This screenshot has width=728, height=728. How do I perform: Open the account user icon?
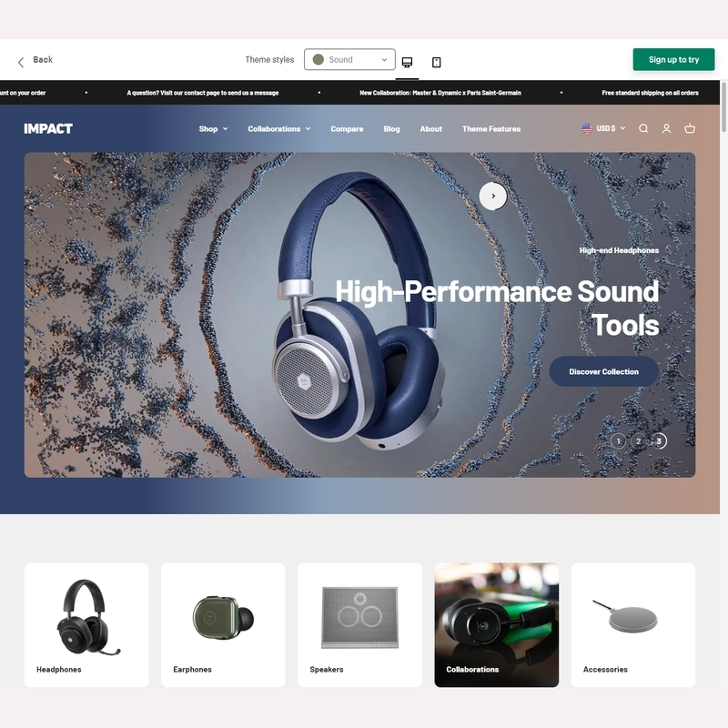coord(666,129)
